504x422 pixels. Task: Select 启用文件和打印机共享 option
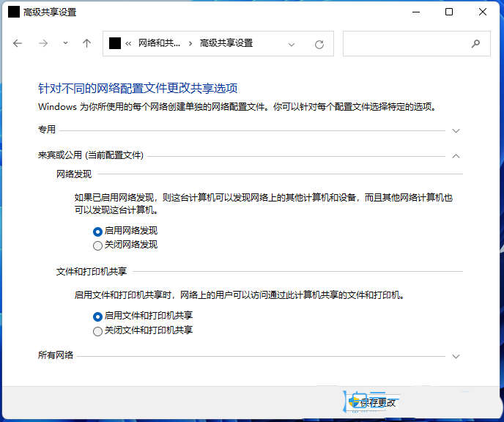98,316
